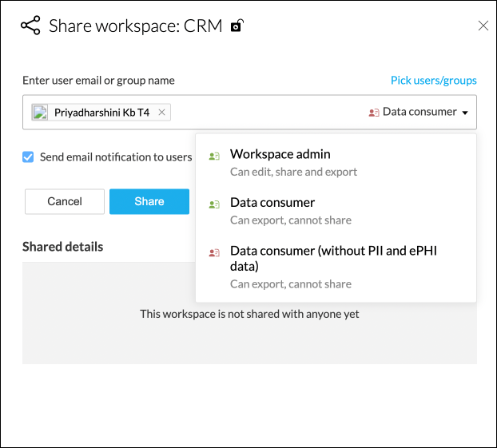Screen dimensions: 497x448
Task: Collapse the Data consumer role dropdown arrow
Action: 465,113
